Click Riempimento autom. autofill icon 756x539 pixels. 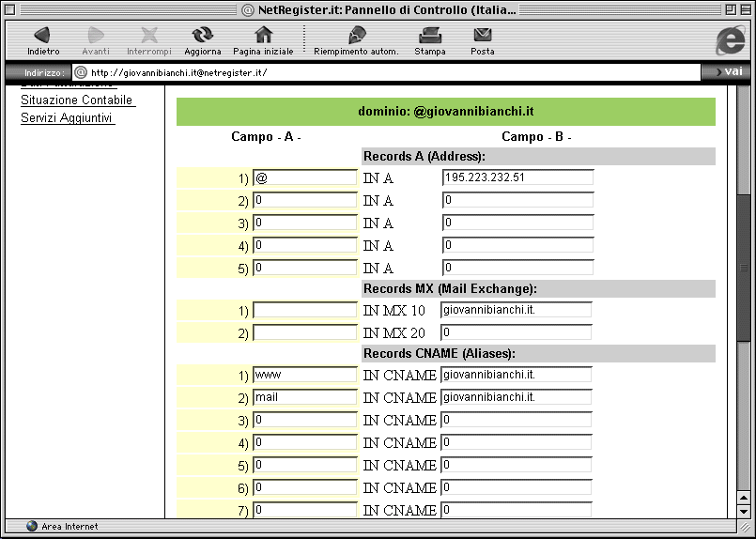356,35
